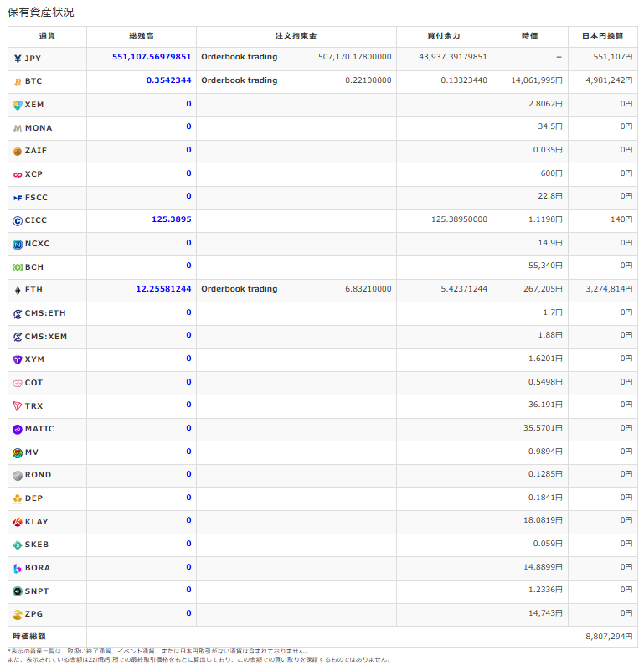Select total valuation 8,807,294円

[x=609, y=637]
